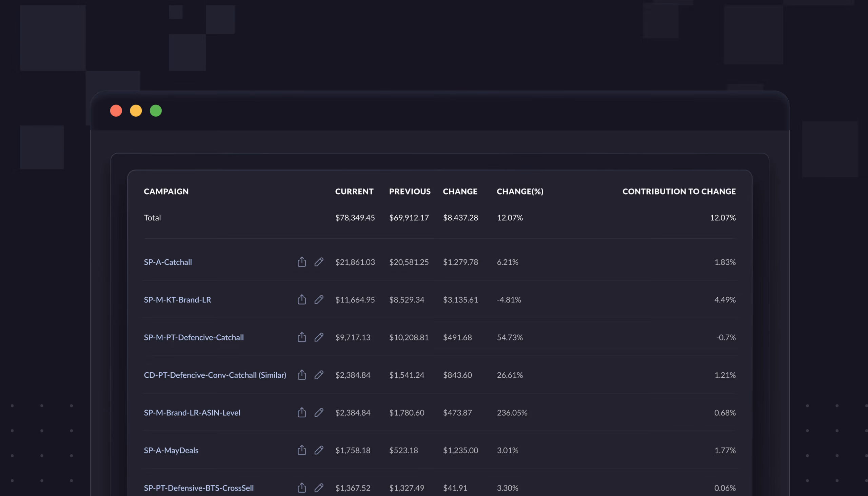
Task: Open the SP-A-Catchall campaign link
Action: click(x=167, y=262)
